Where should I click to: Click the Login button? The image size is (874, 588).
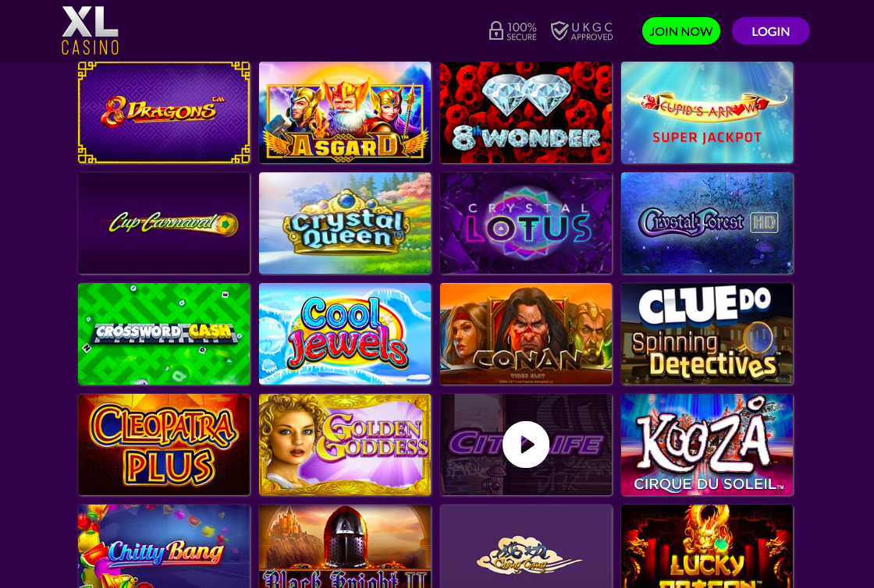pyautogui.click(x=770, y=31)
